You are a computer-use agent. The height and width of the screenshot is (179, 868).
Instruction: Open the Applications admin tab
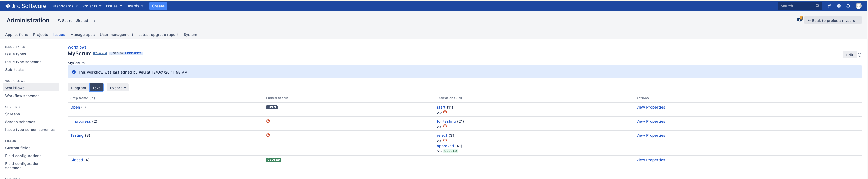click(x=16, y=34)
